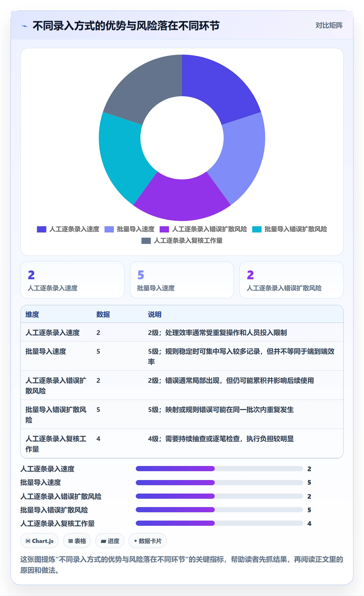Screen dimensions: 364x596
Task: Click progress bar for 批量导入速度
Action: click(x=219, y=482)
